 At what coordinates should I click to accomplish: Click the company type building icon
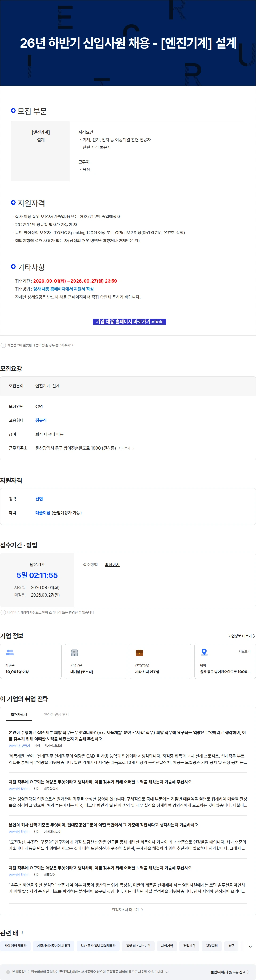pos(75,652)
